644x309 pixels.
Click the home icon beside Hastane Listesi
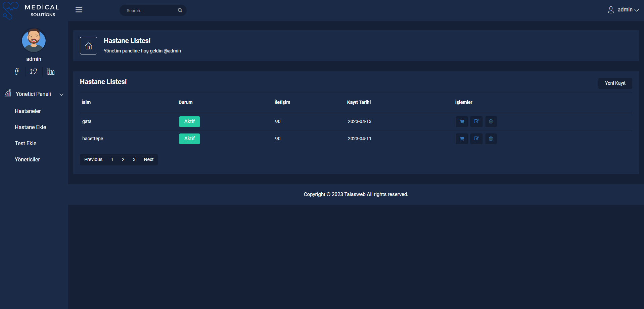[x=88, y=46]
